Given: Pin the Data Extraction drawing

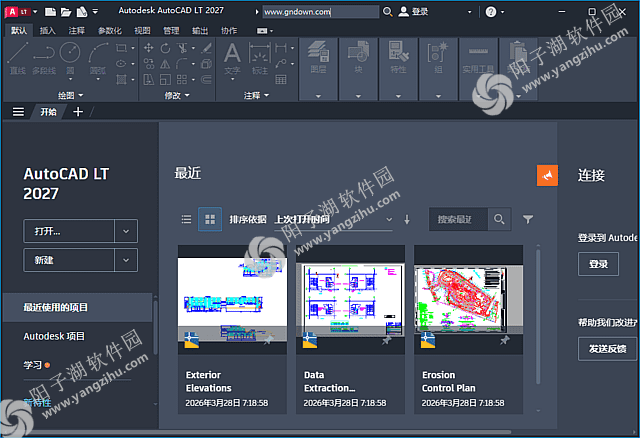Looking at the screenshot, I should (x=387, y=340).
